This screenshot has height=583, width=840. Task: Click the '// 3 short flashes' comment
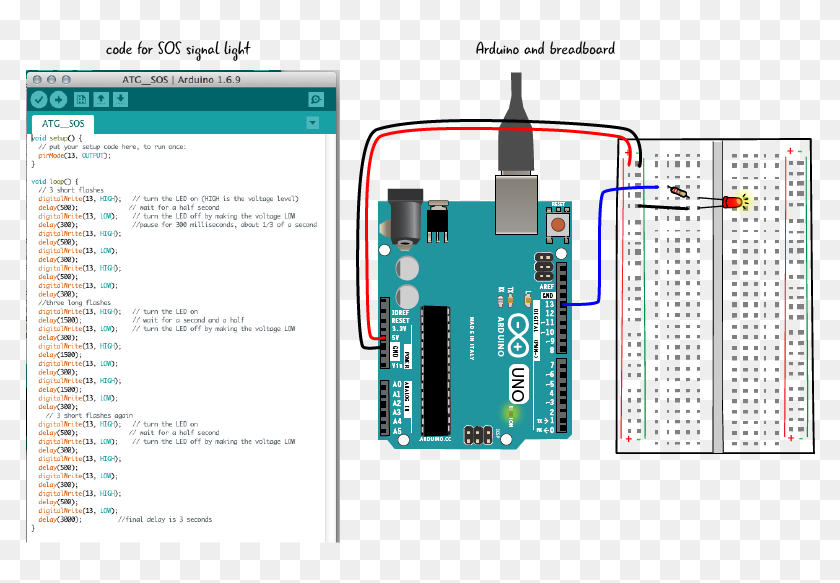pos(71,190)
